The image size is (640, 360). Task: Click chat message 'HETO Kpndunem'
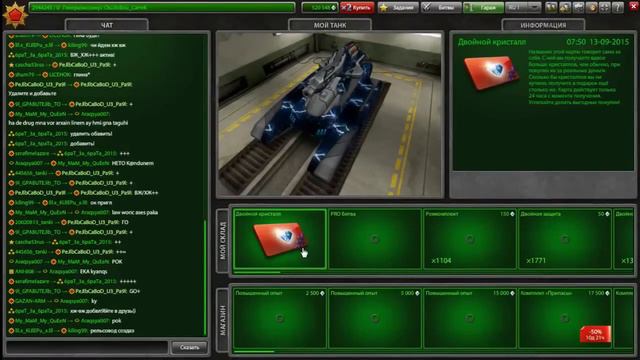(x=133, y=163)
